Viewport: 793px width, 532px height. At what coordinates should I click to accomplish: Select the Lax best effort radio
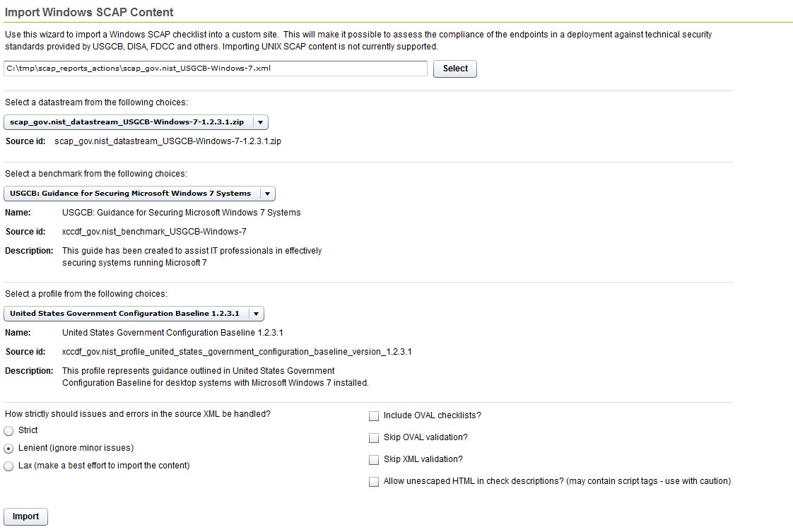[9, 466]
